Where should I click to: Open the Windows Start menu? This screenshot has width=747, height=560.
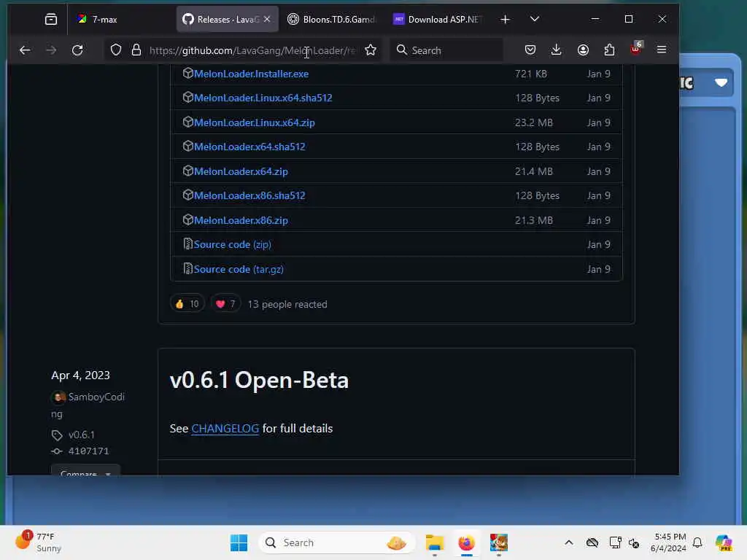(239, 542)
